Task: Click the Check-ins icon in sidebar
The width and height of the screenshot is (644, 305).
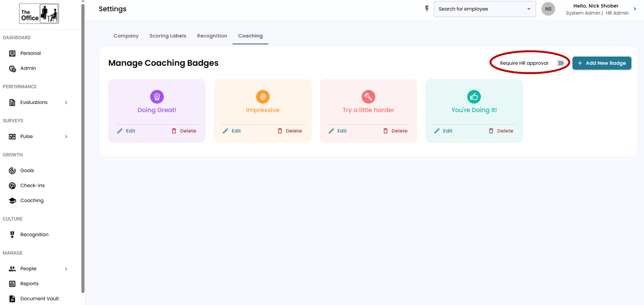Action: click(x=12, y=186)
